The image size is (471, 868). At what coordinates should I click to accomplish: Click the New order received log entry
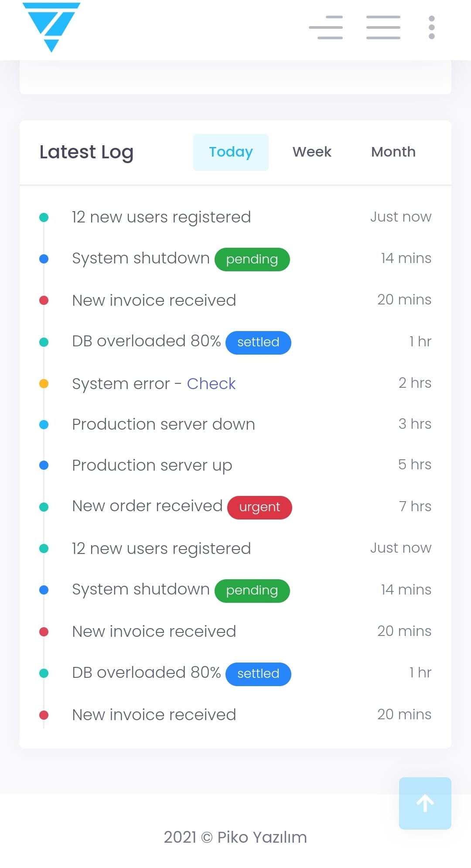(x=147, y=506)
